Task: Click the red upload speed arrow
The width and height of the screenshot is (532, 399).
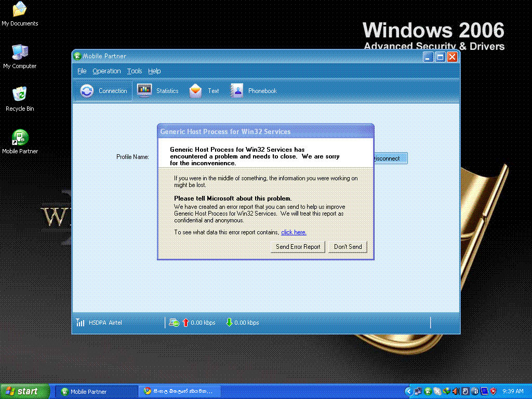Action: (x=185, y=322)
